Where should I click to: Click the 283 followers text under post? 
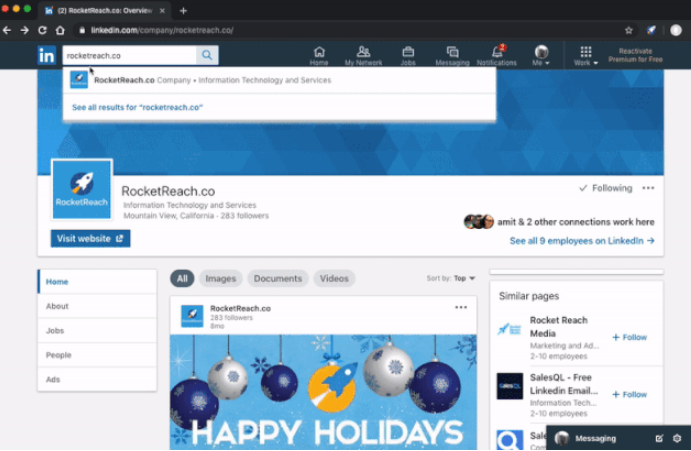pyautogui.click(x=231, y=317)
